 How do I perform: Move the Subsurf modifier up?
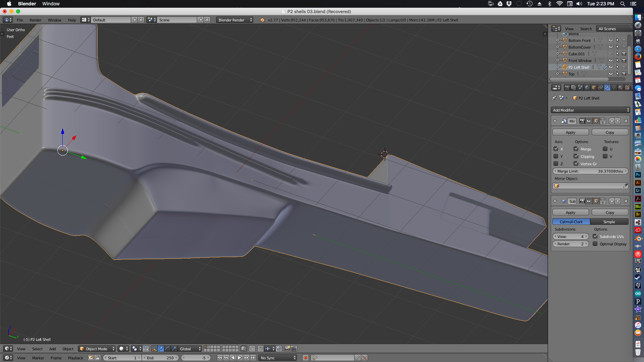[612, 201]
